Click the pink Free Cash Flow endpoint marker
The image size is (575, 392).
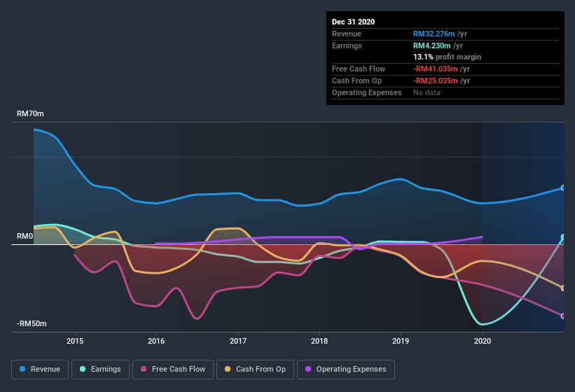[563, 316]
